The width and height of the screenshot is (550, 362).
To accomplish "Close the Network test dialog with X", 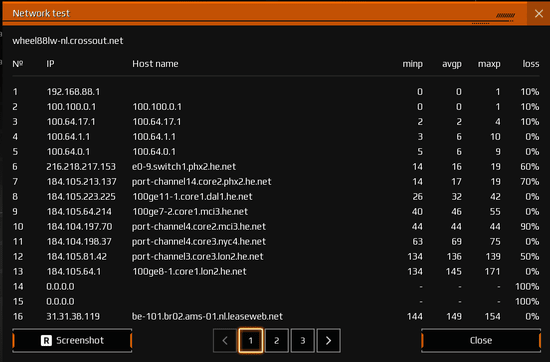I will pos(538,13).
